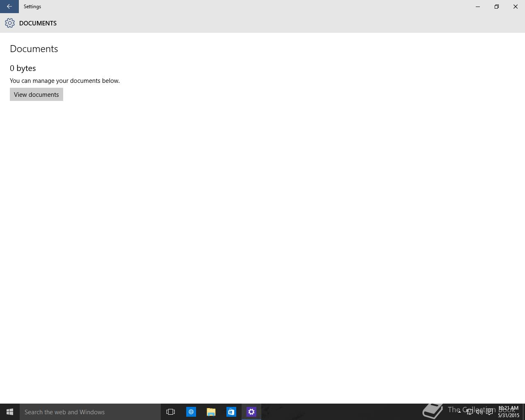Open the volume tray icon
This screenshot has height=420, width=525.
pyautogui.click(x=479, y=412)
